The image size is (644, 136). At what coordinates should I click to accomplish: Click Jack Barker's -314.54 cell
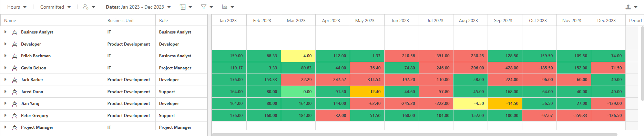pyautogui.click(x=367, y=80)
